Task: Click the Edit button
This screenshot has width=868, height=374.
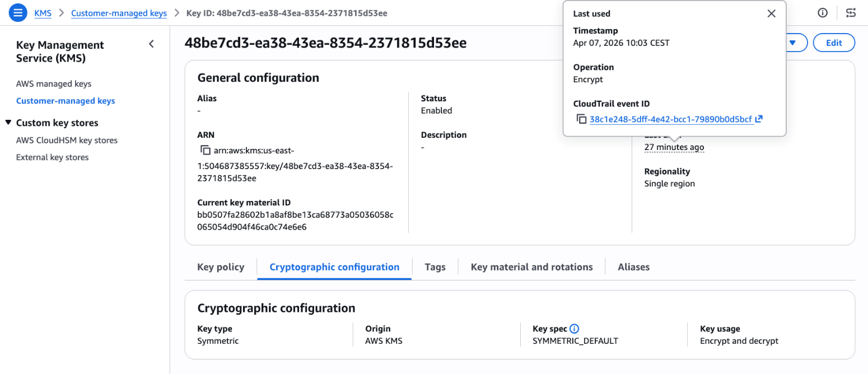Action: point(834,43)
